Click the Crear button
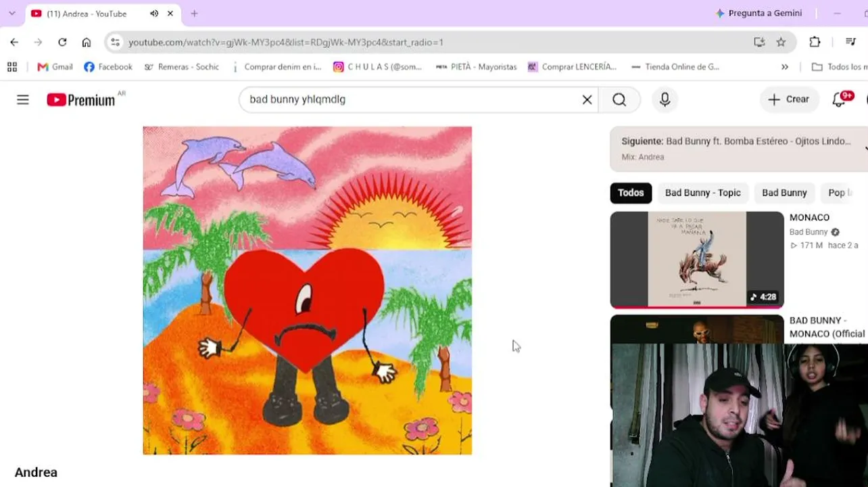The height and width of the screenshot is (487, 868). pos(789,100)
